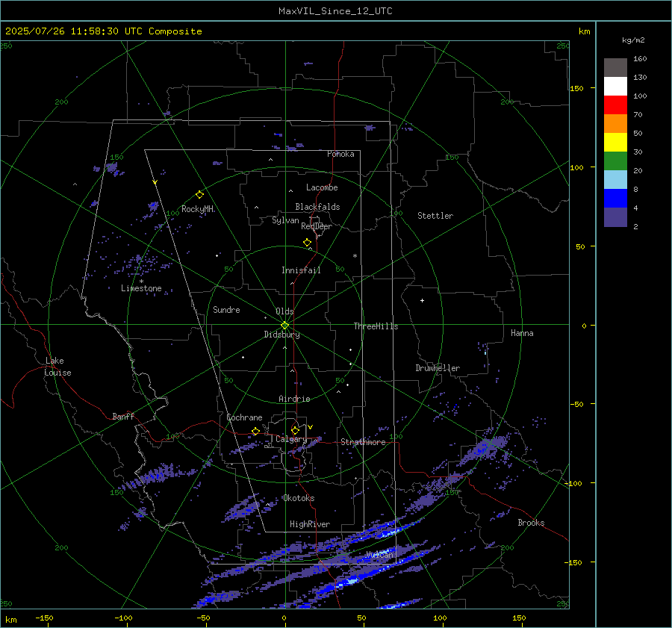Click the white asterisk marker above Limestone
Screen dimensions: 672x628
[141, 282]
